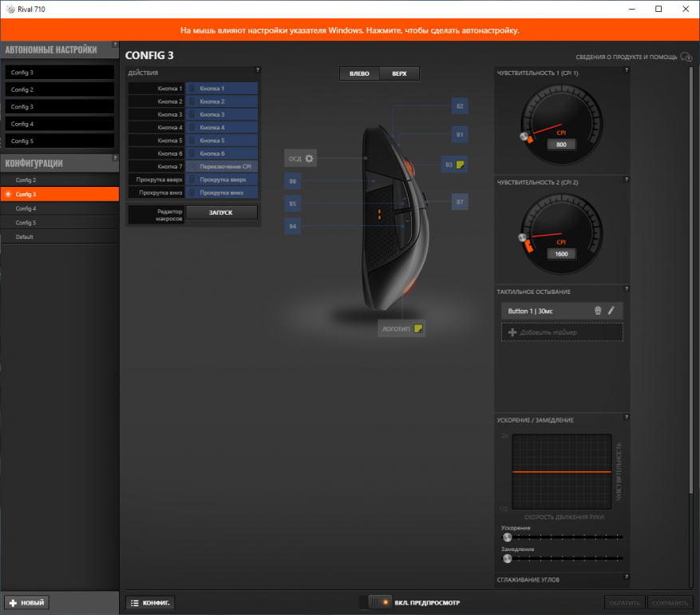700x615 pixels.
Task: Open the Кнопка 1 action dropdown
Action: coord(221,89)
